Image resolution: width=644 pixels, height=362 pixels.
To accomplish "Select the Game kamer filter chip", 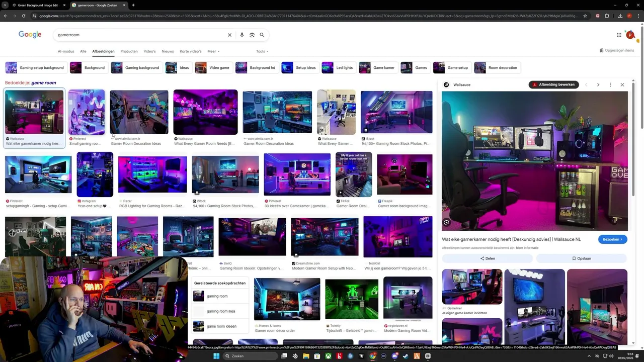I will click(377, 68).
